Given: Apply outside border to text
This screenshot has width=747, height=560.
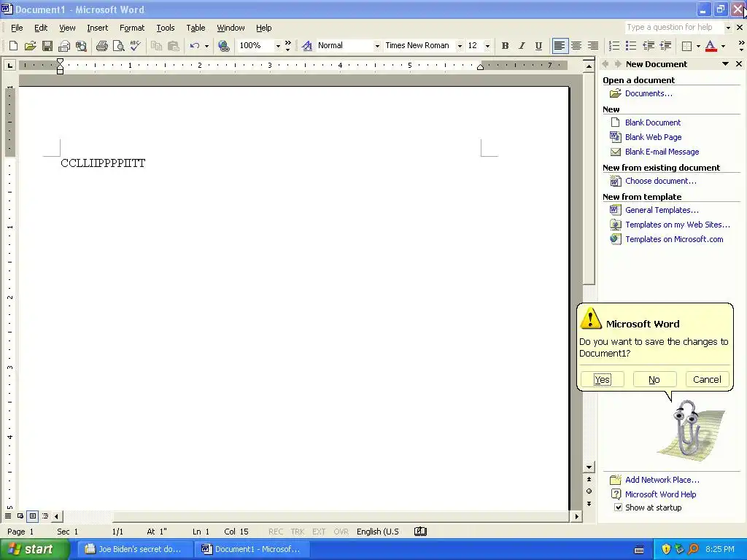Looking at the screenshot, I should coord(686,46).
